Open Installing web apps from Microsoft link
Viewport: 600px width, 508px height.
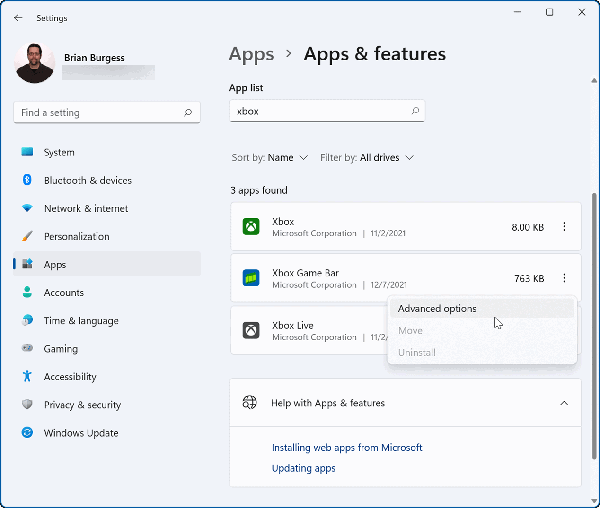(x=347, y=447)
